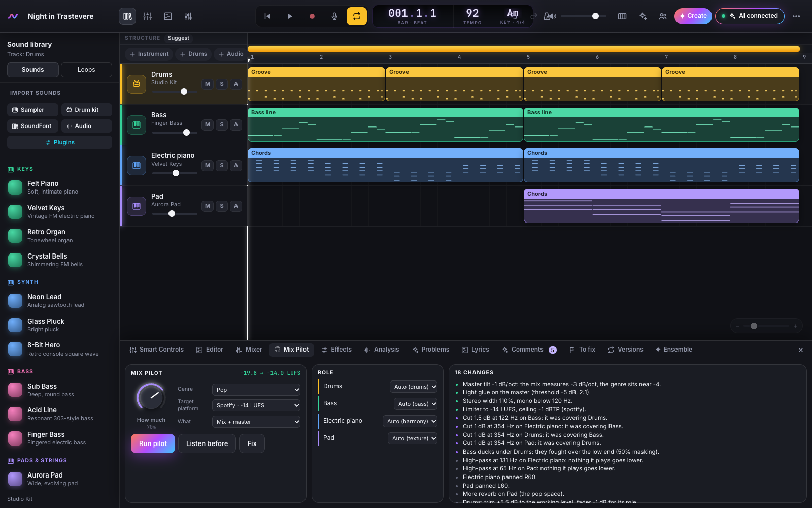Mute the Pad track

[x=208, y=206]
